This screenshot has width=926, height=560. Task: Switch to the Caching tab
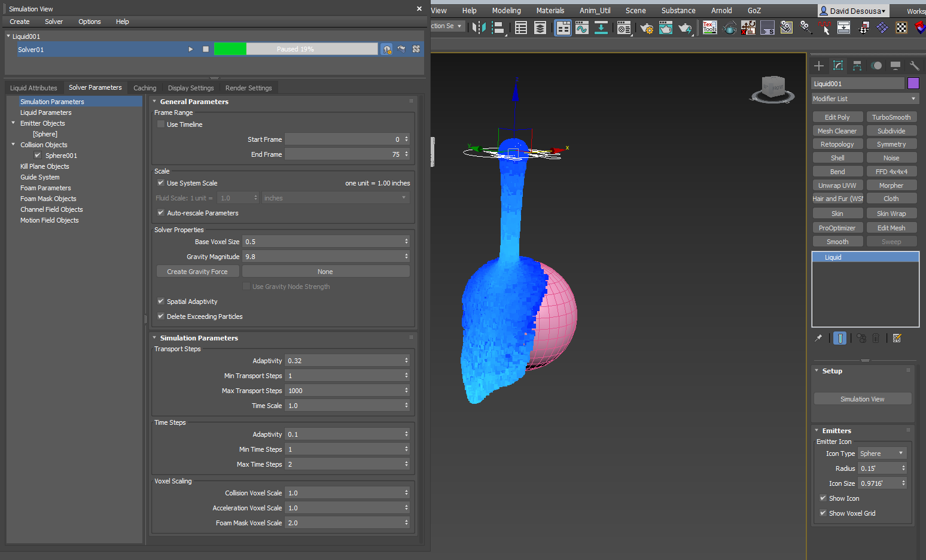click(x=145, y=88)
